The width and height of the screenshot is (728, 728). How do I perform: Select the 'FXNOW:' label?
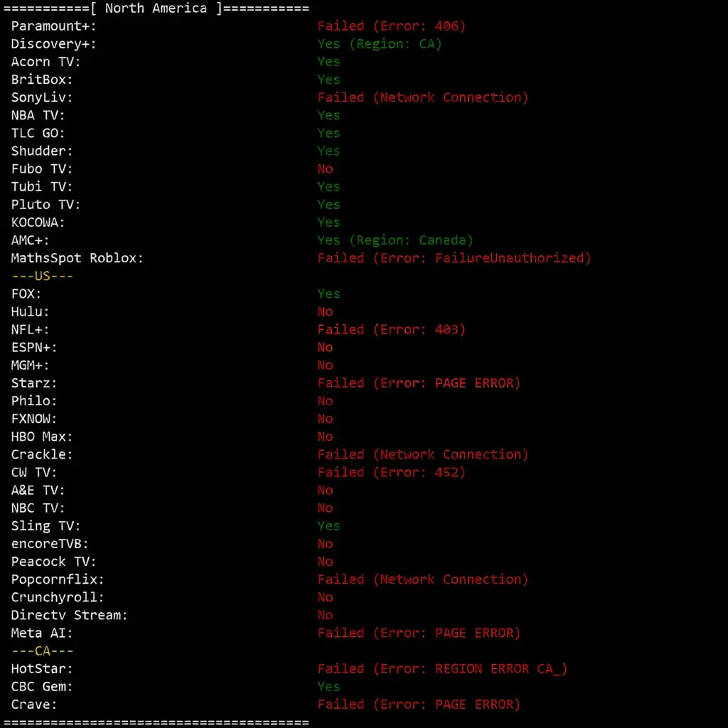[x=34, y=419]
